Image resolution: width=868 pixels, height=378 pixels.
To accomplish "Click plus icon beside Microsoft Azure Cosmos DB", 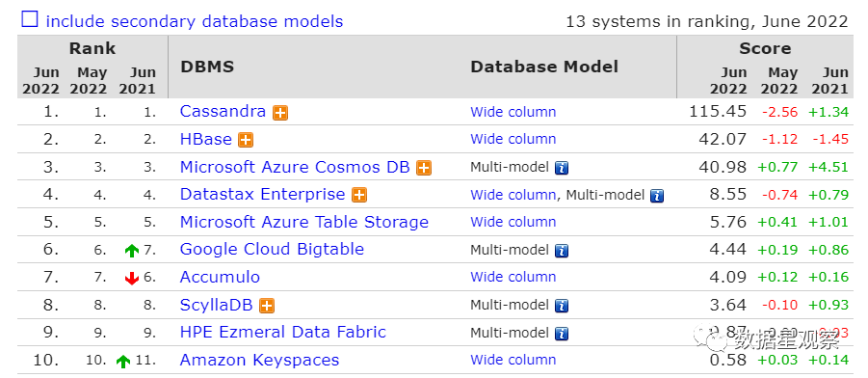I will coord(424,168).
